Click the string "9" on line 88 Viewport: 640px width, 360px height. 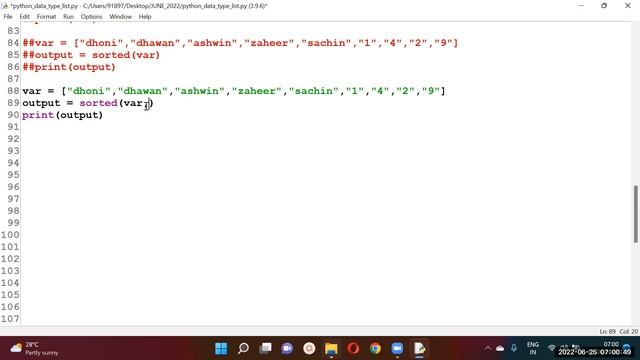coord(431,91)
